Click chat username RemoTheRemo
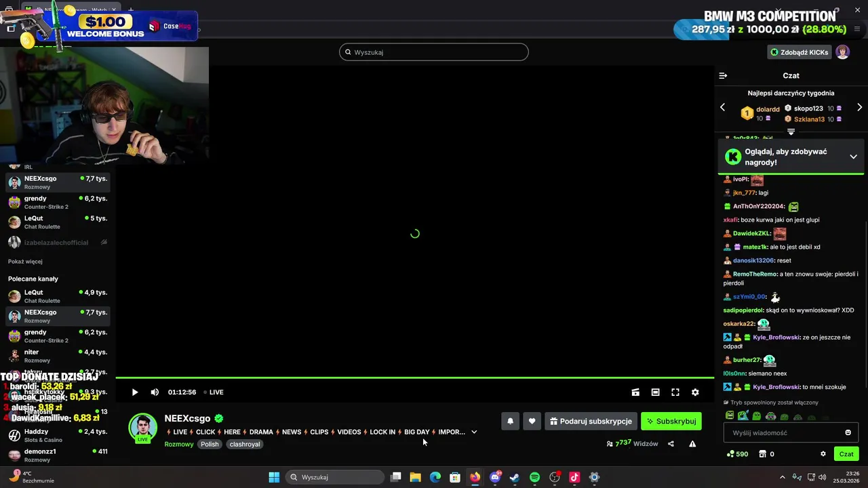Screen dimensions: 868x488 tap(755, 274)
